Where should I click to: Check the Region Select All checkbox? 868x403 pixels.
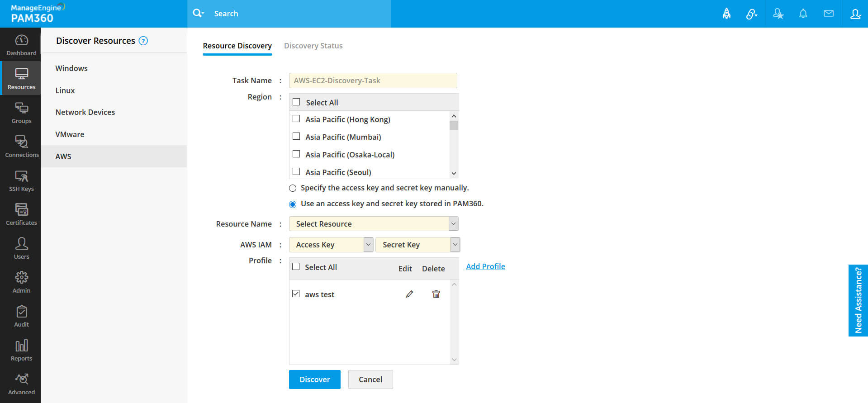point(296,102)
